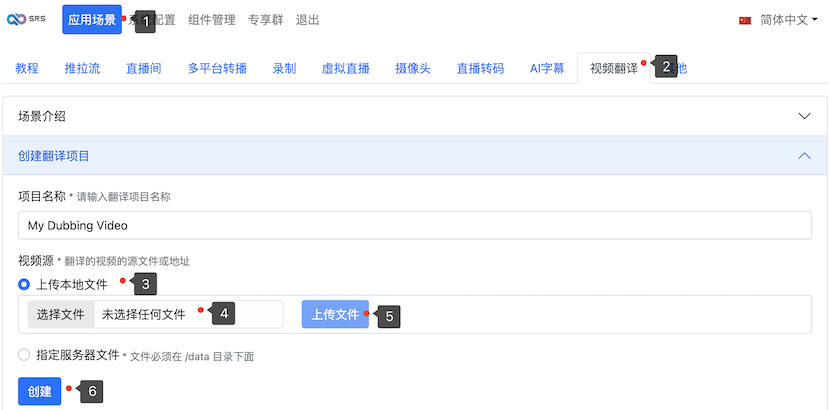Open the 组件管理 menu
830x410 pixels.
point(212,20)
